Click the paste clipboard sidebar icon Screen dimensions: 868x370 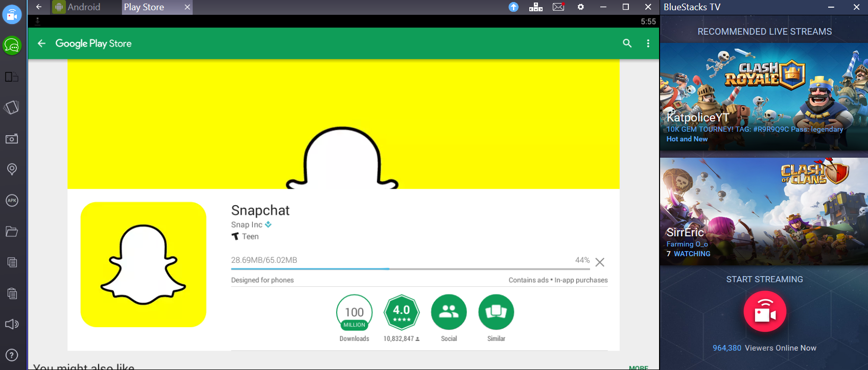[12, 293]
